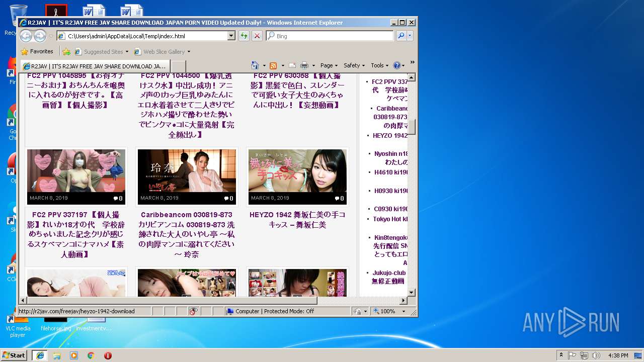Click the page's vertical scrollbar up arrow
This screenshot has width=644, height=362.
point(412,77)
